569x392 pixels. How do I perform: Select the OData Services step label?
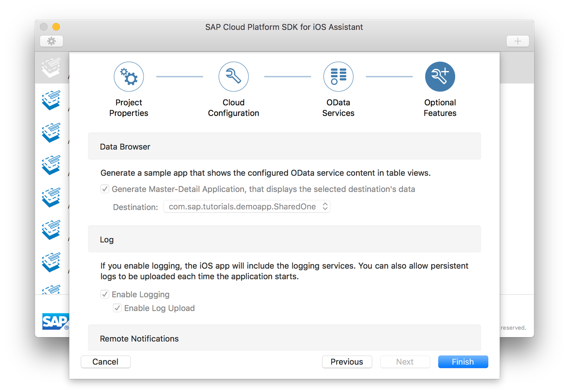[x=338, y=108]
